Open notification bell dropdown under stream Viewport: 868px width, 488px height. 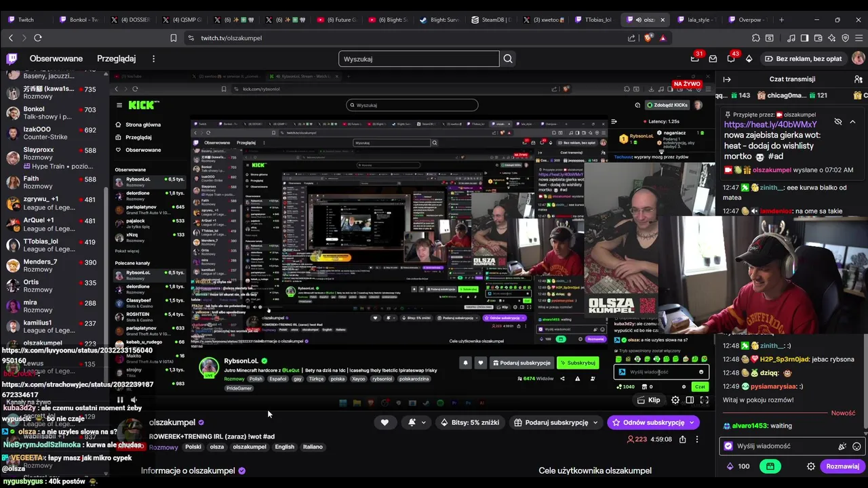pos(416,422)
